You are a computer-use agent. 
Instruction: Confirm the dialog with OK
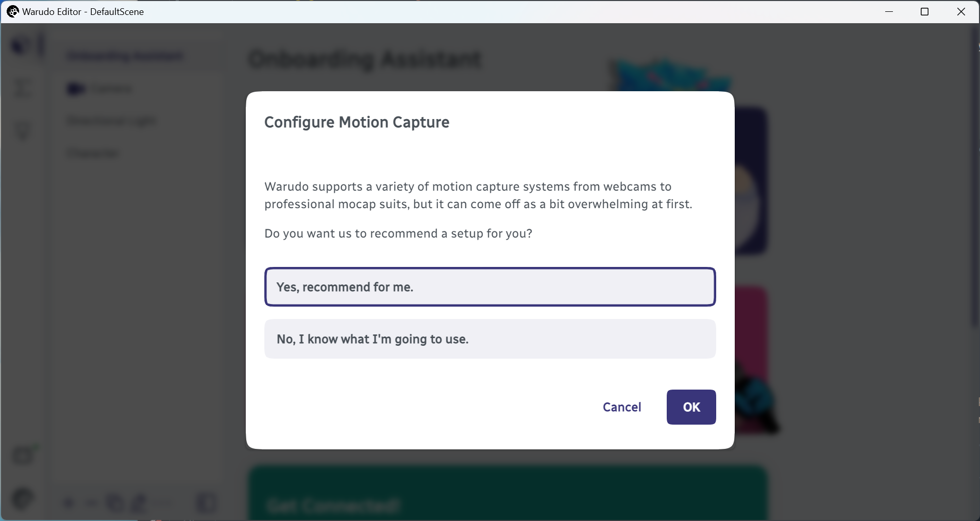pyautogui.click(x=691, y=407)
